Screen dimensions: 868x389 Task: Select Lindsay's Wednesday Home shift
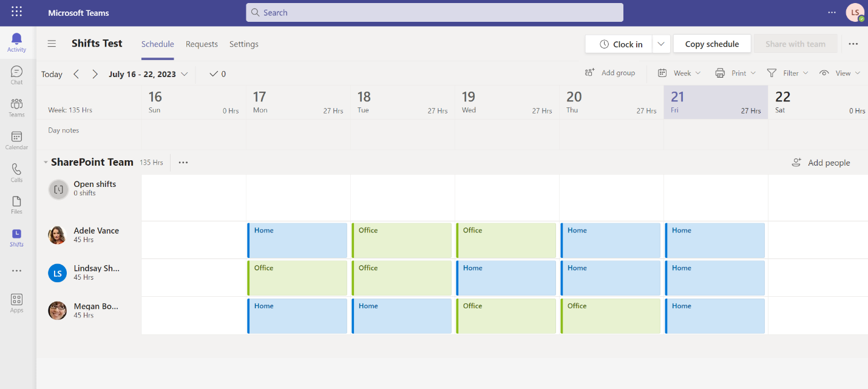[506, 278]
